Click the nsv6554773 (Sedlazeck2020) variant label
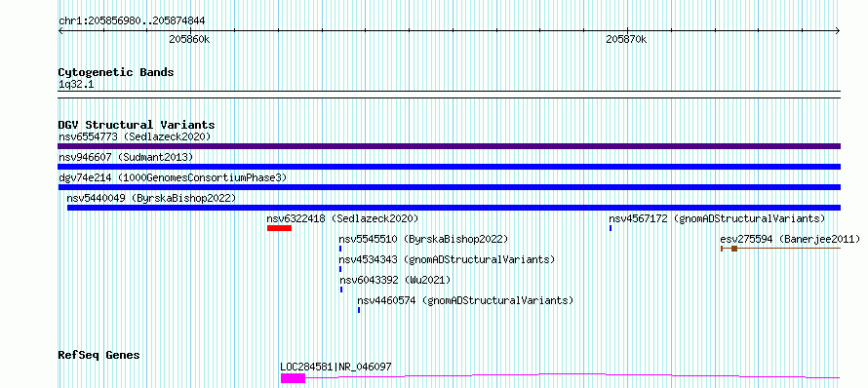868x388 pixels. 135,136
